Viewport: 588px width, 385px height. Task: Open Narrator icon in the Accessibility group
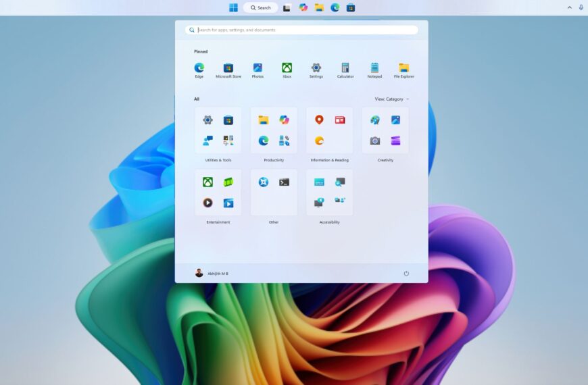pos(319,203)
